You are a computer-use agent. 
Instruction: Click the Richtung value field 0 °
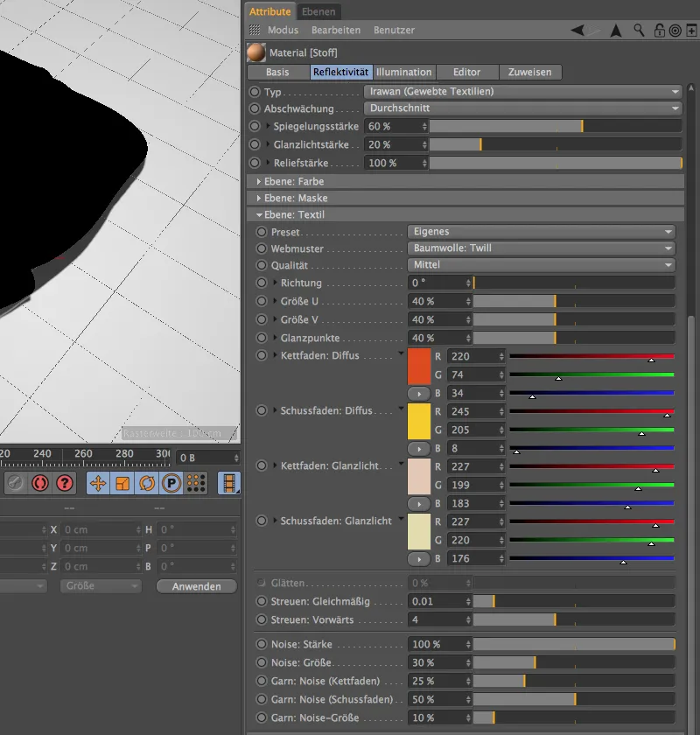(x=436, y=283)
